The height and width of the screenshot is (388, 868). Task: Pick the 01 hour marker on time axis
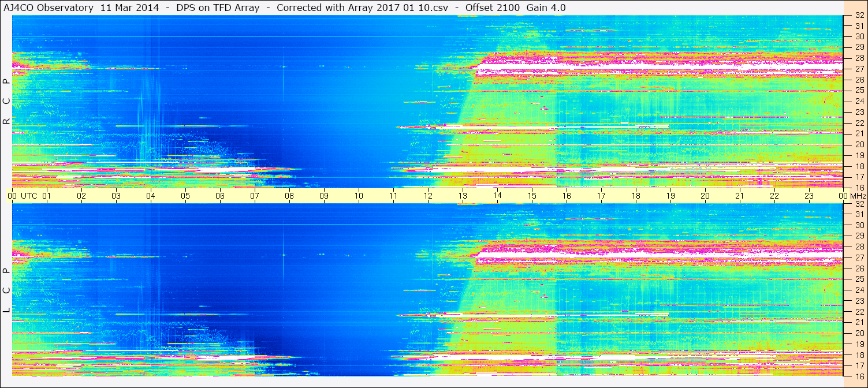tap(47, 196)
